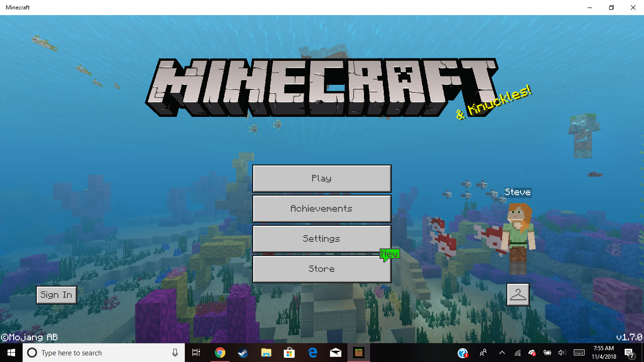The width and height of the screenshot is (644, 362).
Task: Open the Mail app
Action: coord(335,353)
